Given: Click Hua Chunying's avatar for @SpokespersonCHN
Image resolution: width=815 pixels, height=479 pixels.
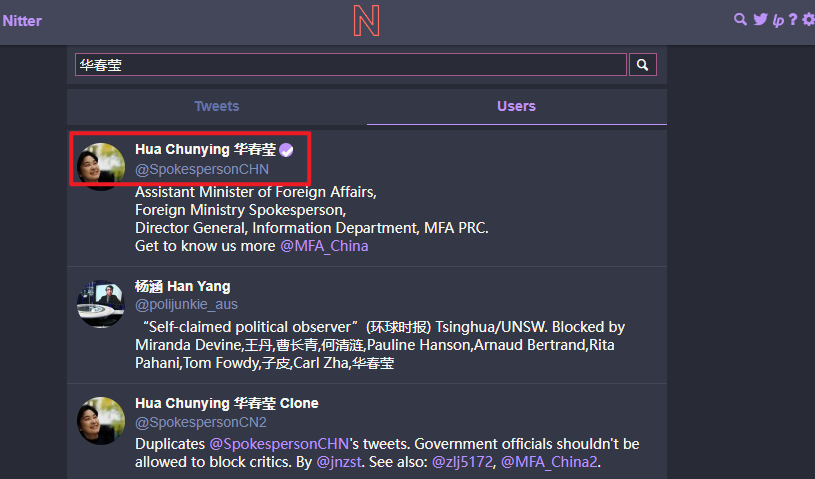Looking at the screenshot, I should pos(101,167).
